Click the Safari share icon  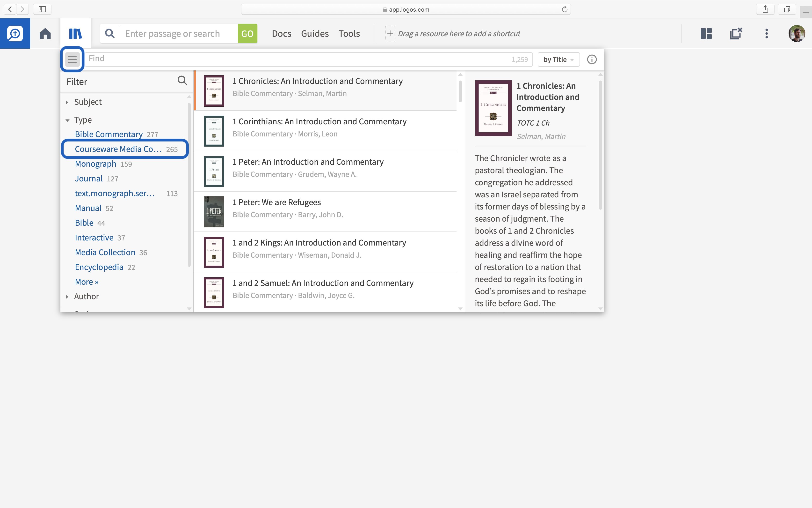click(765, 9)
